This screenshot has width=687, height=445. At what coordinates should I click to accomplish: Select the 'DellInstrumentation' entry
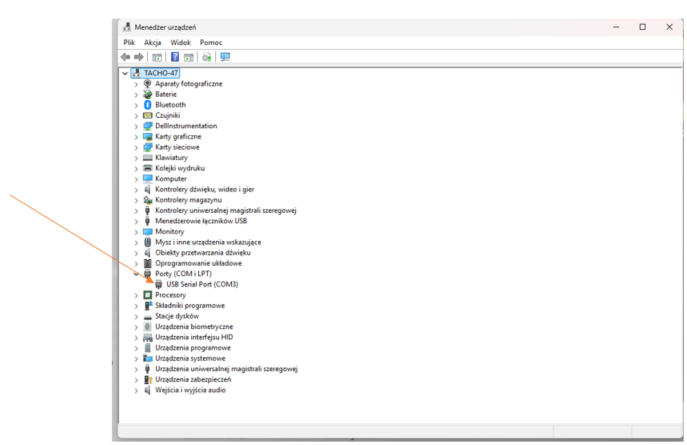coord(186,126)
